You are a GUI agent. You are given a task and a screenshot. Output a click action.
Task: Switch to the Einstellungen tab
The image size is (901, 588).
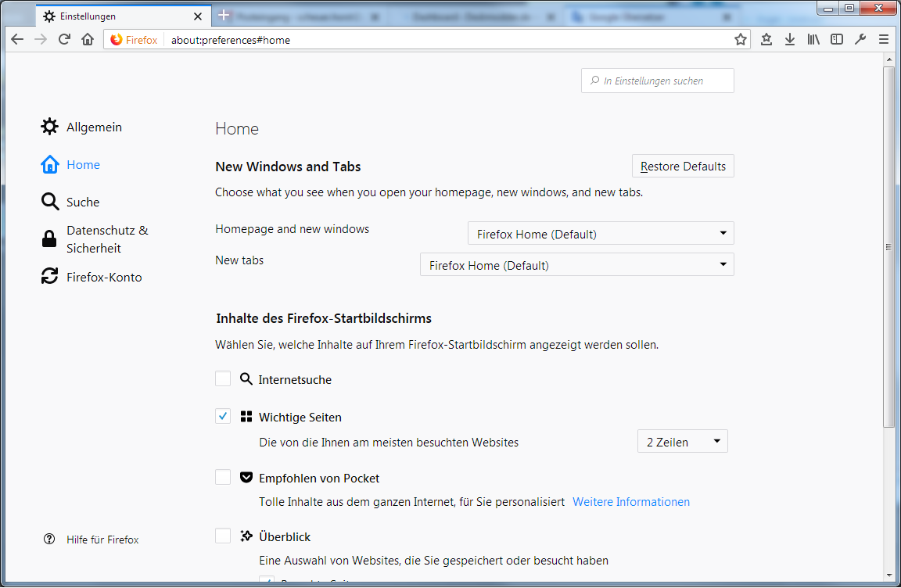123,16
